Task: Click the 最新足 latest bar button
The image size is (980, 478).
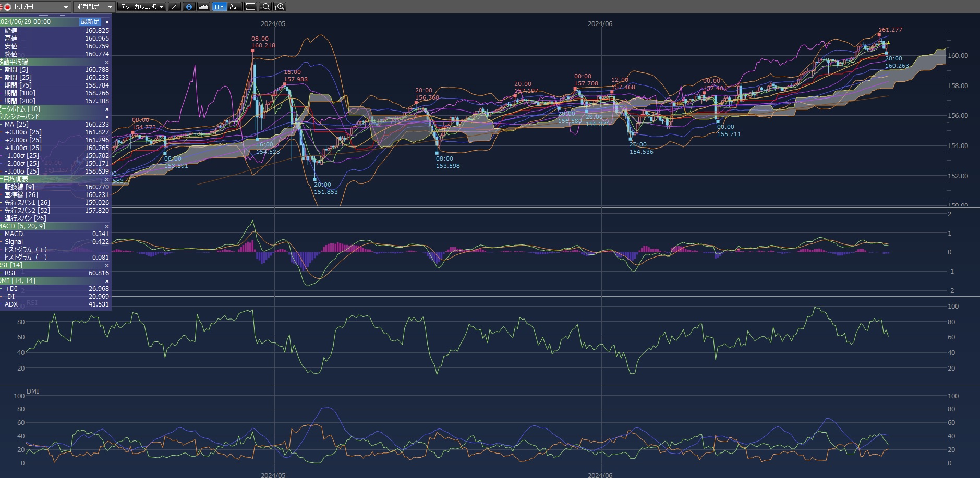Action: [x=90, y=22]
